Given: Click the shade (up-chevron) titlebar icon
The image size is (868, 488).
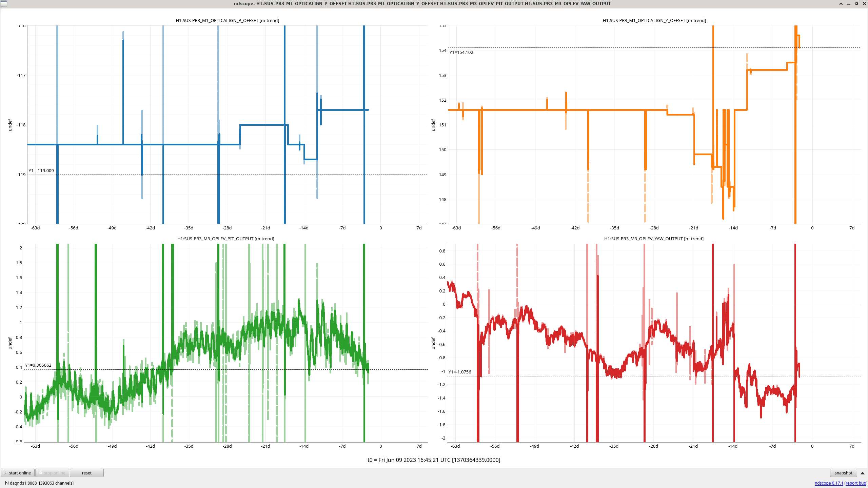Looking at the screenshot, I should pyautogui.click(x=841, y=4).
